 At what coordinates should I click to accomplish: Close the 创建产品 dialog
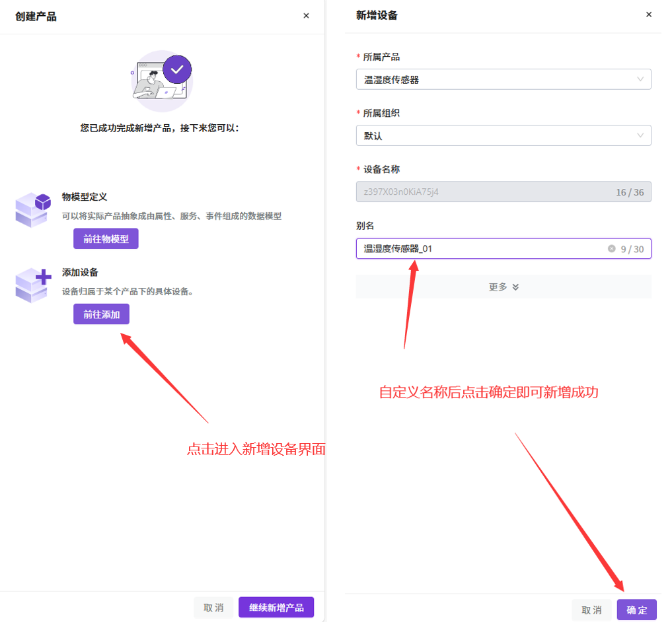tap(306, 16)
